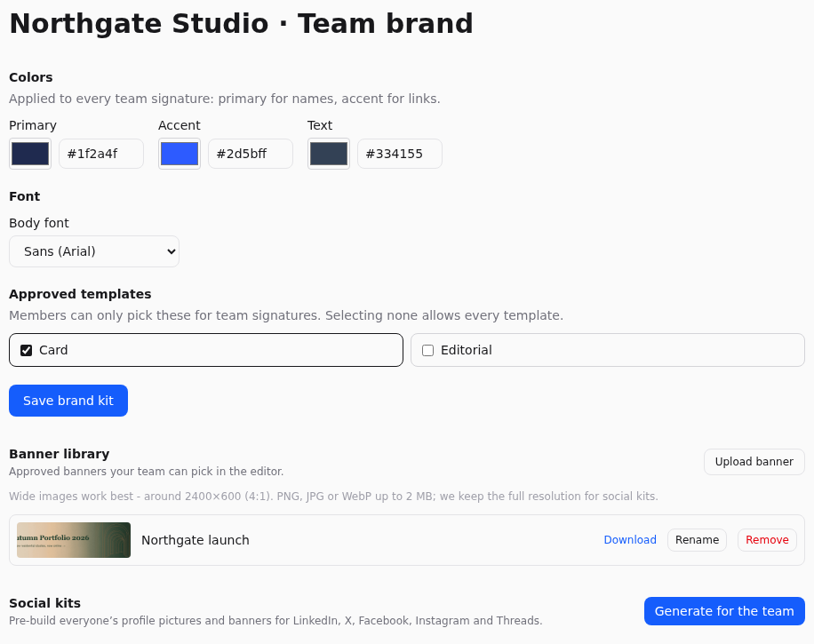814x644 pixels.
Task: Select the 'Northgate launch' banner name
Action: coord(196,540)
